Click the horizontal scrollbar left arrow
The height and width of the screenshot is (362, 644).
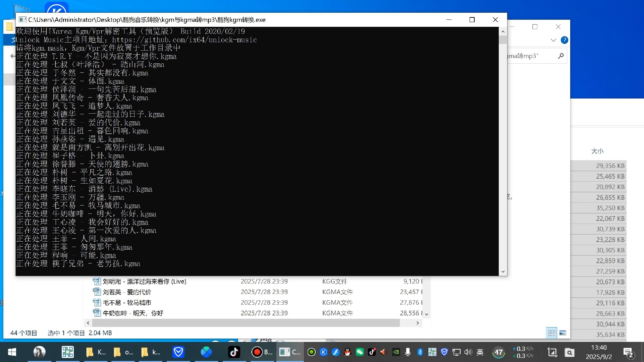(88, 323)
